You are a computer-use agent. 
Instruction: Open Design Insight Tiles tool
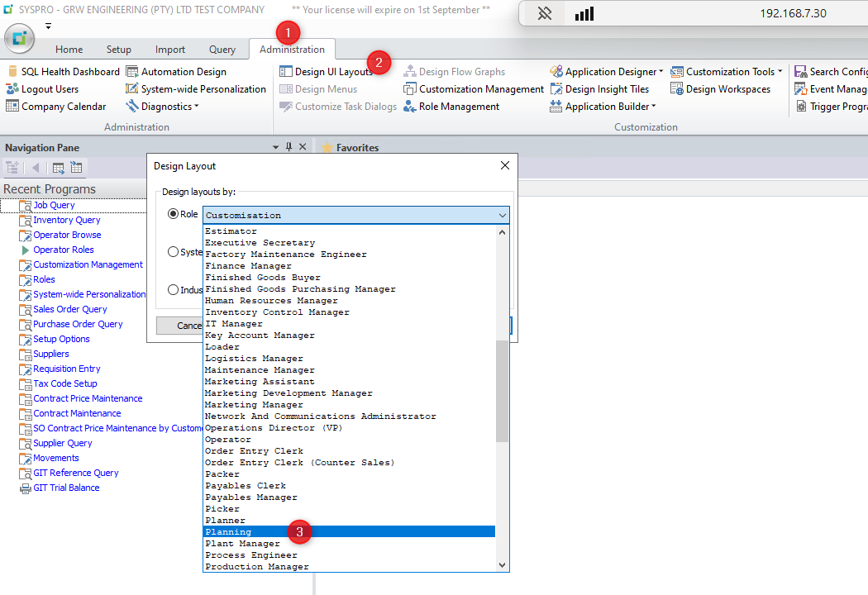(x=599, y=89)
